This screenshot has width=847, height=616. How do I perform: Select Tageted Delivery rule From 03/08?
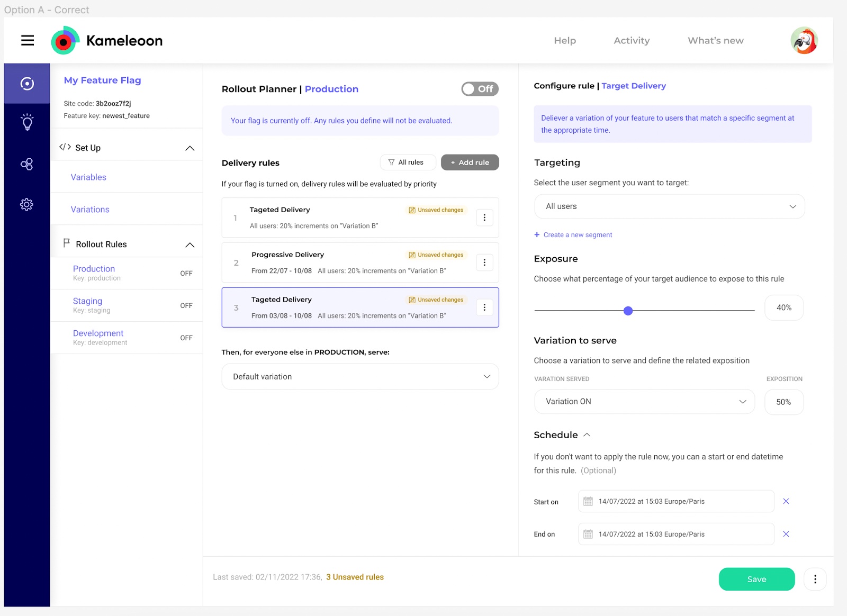[x=360, y=307]
